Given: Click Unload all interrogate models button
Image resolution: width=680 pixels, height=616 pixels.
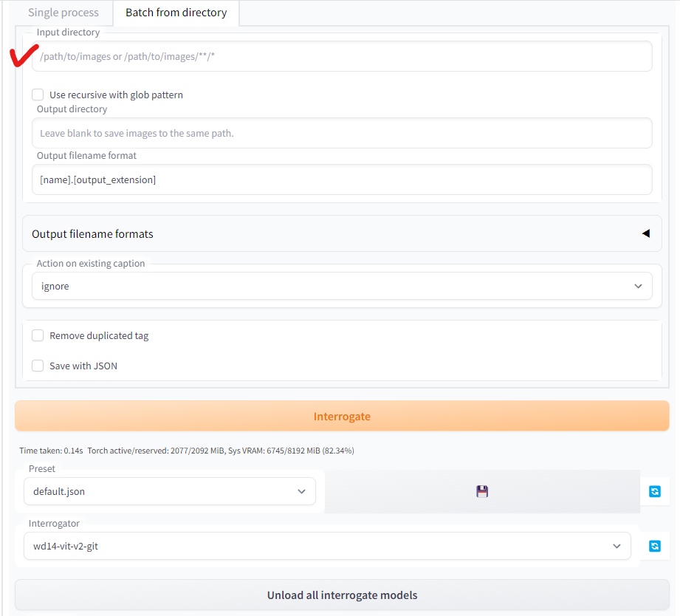Looking at the screenshot, I should pos(342,595).
